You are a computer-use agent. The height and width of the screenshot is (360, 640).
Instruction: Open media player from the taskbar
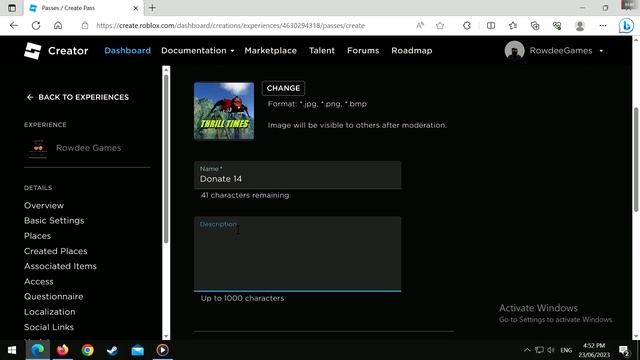[x=162, y=350]
